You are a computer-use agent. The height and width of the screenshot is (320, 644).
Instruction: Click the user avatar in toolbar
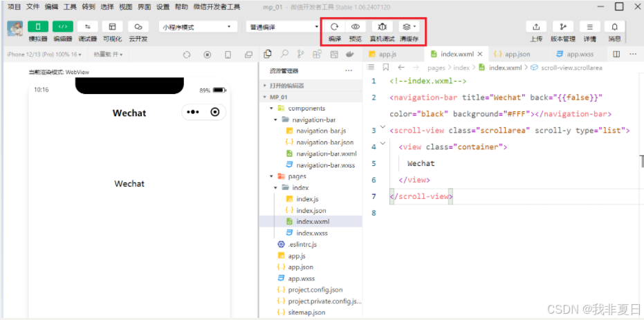pos(15,29)
